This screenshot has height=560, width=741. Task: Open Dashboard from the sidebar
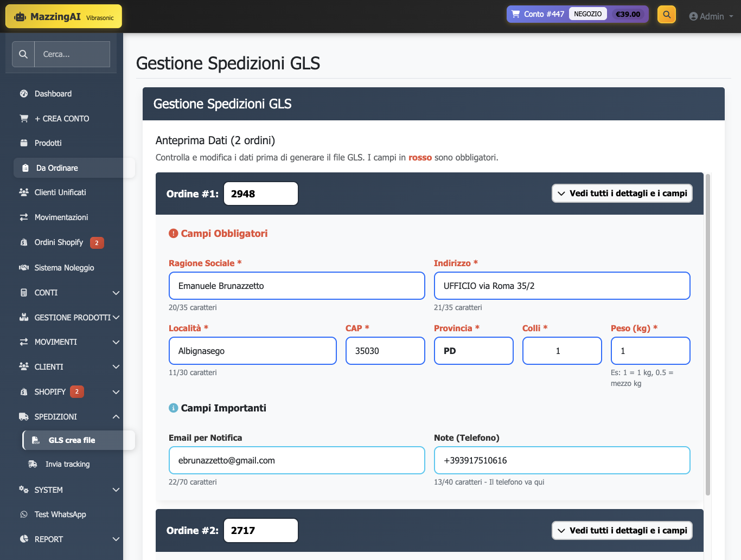[53, 94]
